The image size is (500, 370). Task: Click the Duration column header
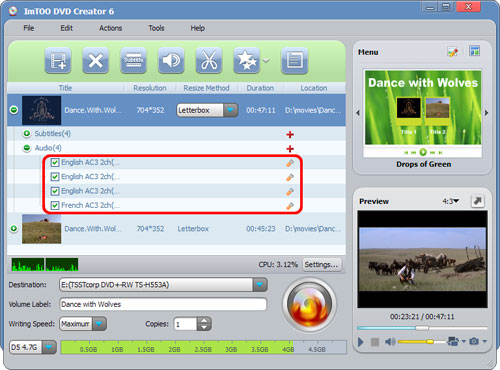pos(260,88)
